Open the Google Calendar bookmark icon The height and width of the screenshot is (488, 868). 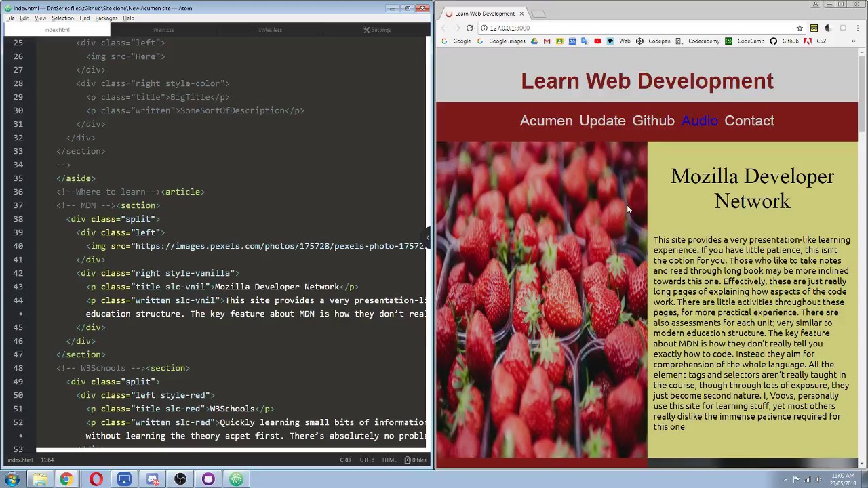tap(572, 41)
